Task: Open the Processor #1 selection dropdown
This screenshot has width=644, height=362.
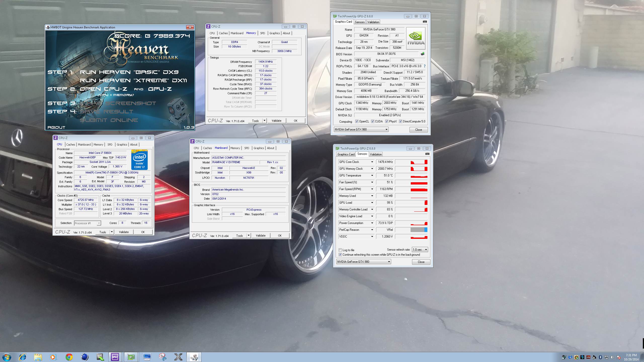Action: point(88,223)
